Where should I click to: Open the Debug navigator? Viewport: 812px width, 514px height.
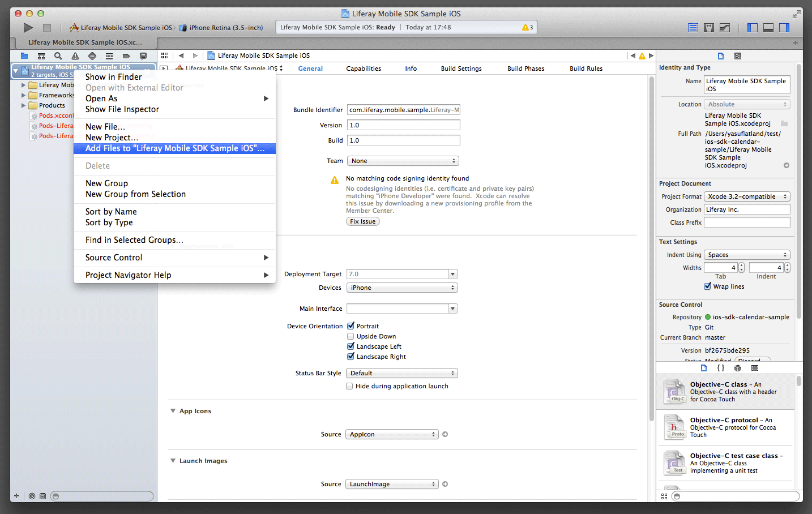click(109, 56)
